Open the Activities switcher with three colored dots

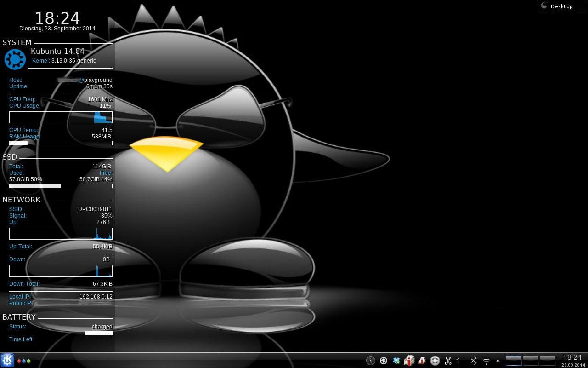click(24, 361)
